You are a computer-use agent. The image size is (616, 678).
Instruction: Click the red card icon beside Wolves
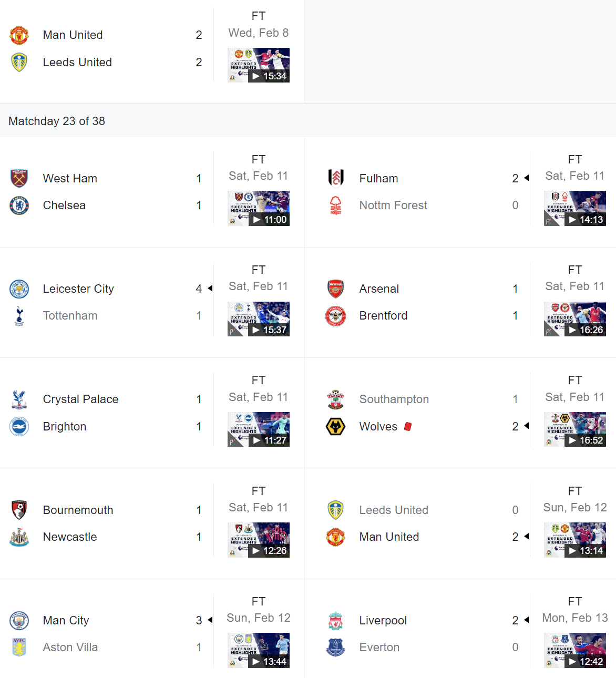[x=408, y=426]
